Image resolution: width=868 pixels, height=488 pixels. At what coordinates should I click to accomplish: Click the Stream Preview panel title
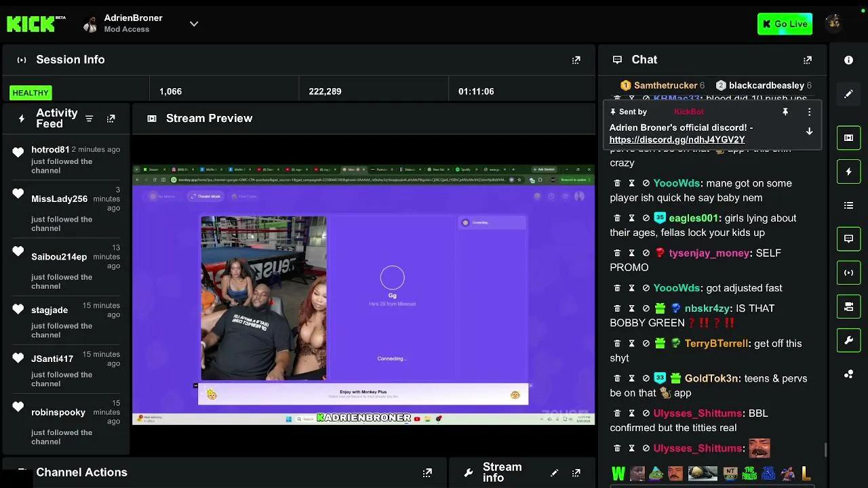coord(209,119)
